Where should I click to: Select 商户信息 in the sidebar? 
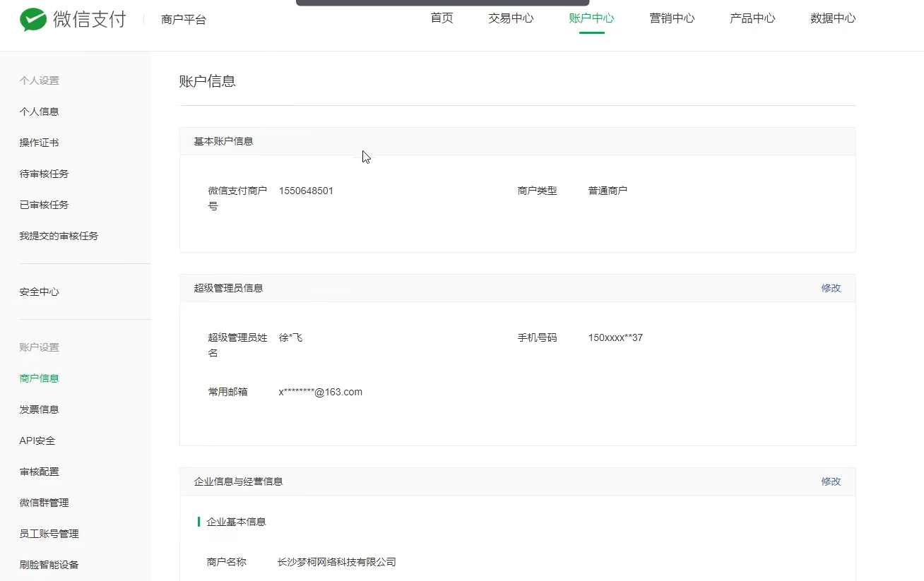40,378
